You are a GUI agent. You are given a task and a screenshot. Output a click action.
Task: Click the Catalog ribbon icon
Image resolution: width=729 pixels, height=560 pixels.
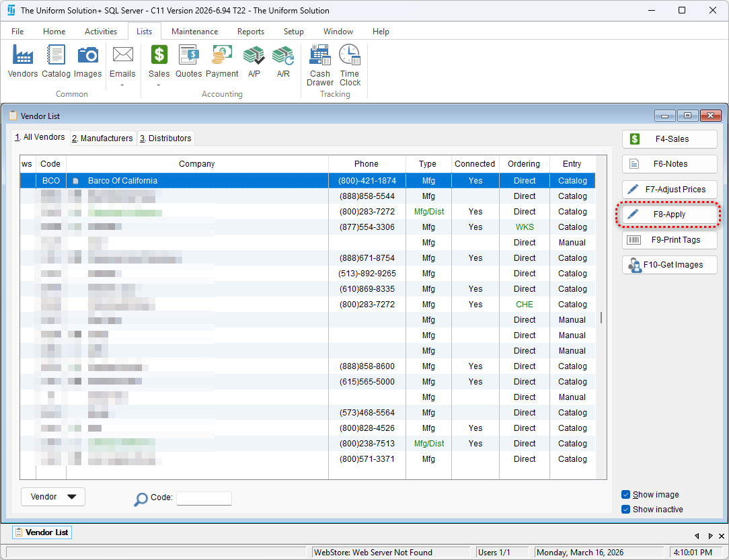click(56, 62)
